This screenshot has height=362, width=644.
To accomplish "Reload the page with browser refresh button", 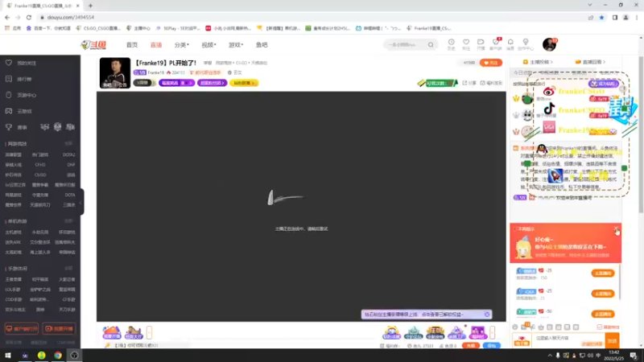I will click(x=29, y=17).
